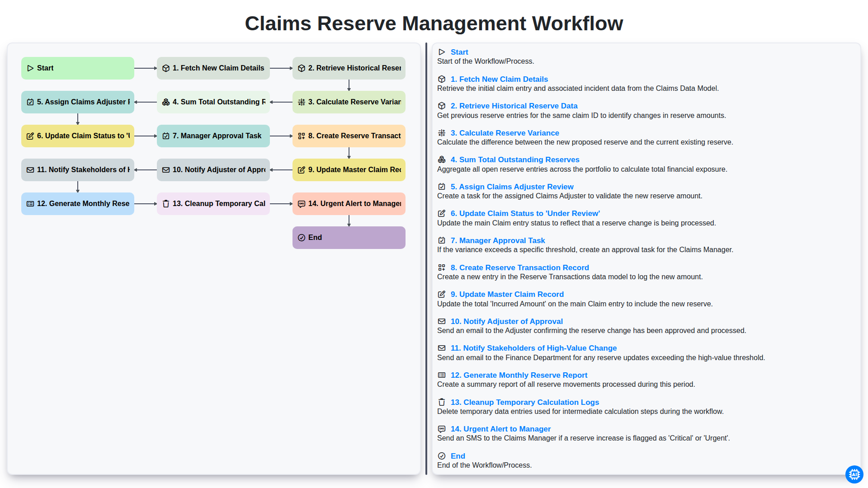Open the End link in step list
The height and width of the screenshot is (488, 868).
click(x=458, y=456)
